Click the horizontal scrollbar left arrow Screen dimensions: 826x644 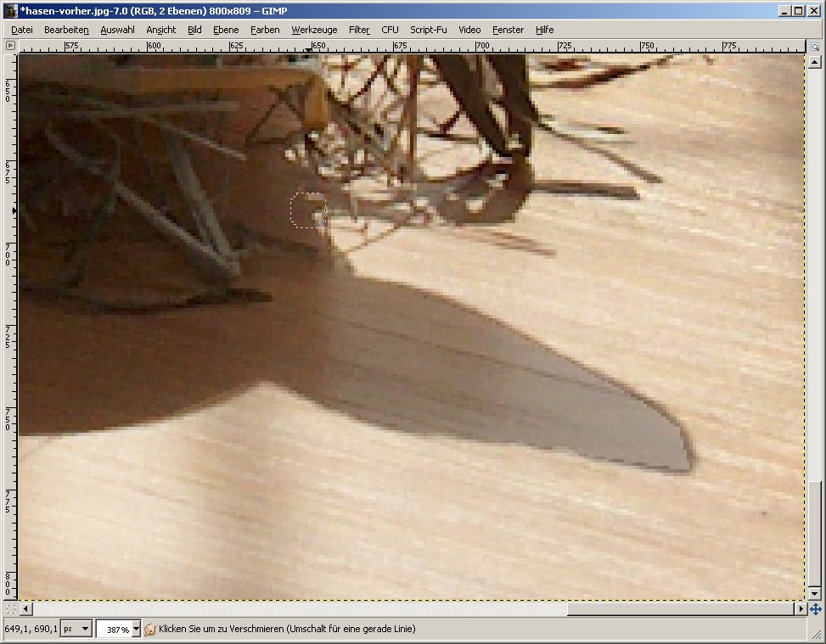[25, 609]
